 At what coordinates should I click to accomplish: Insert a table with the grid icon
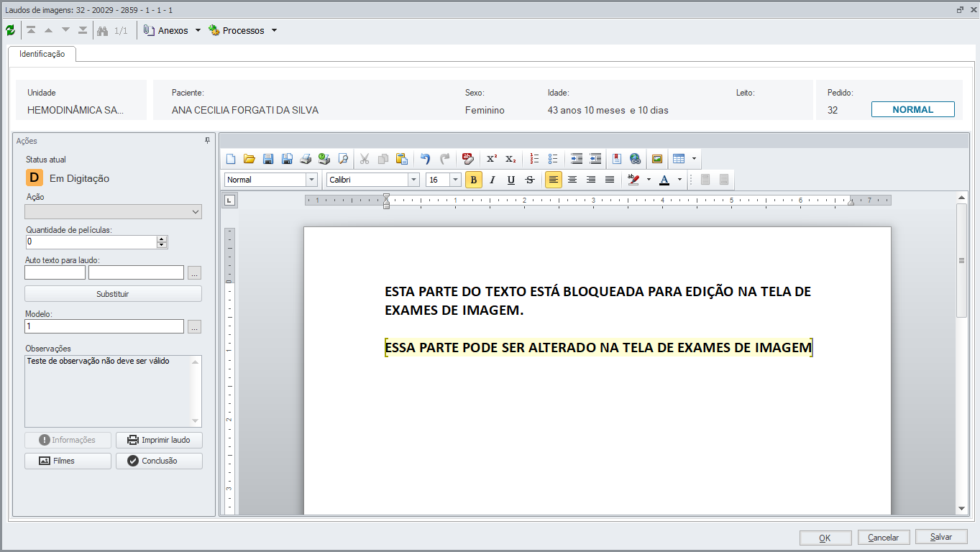tap(679, 159)
